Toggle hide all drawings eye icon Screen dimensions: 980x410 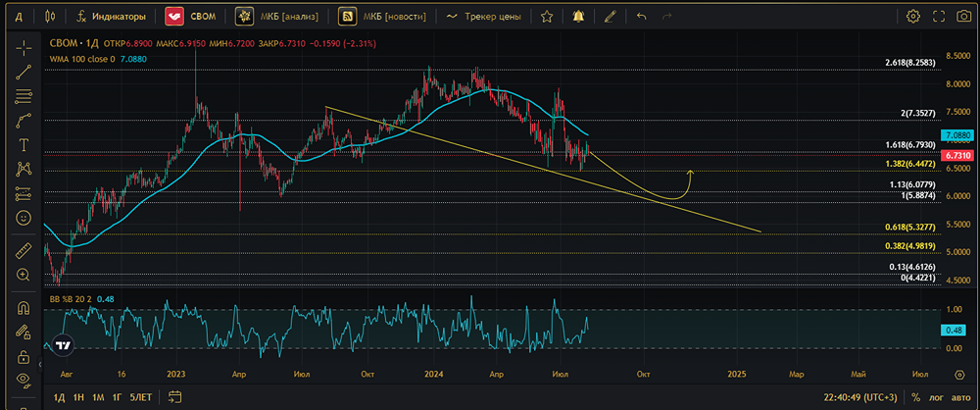[x=24, y=380]
